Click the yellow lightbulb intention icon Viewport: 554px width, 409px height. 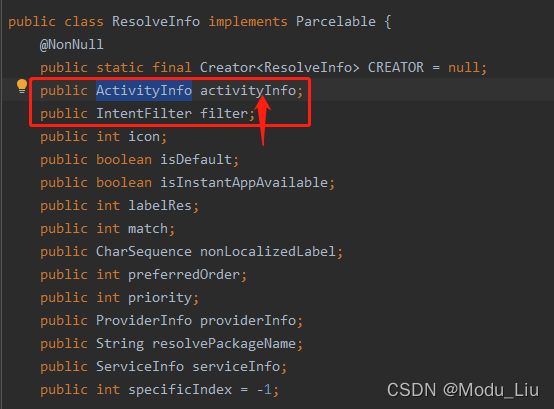(x=22, y=86)
